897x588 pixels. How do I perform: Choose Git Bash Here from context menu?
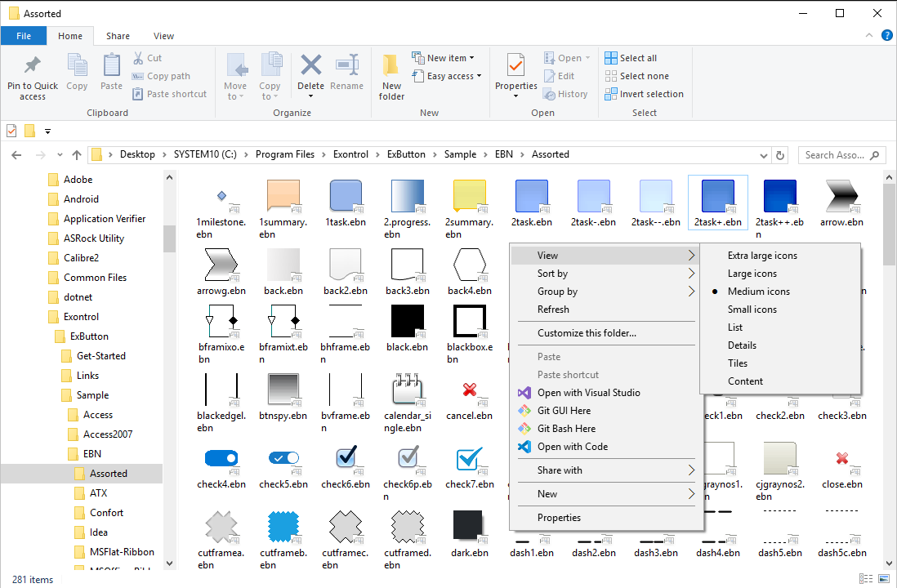pos(566,429)
